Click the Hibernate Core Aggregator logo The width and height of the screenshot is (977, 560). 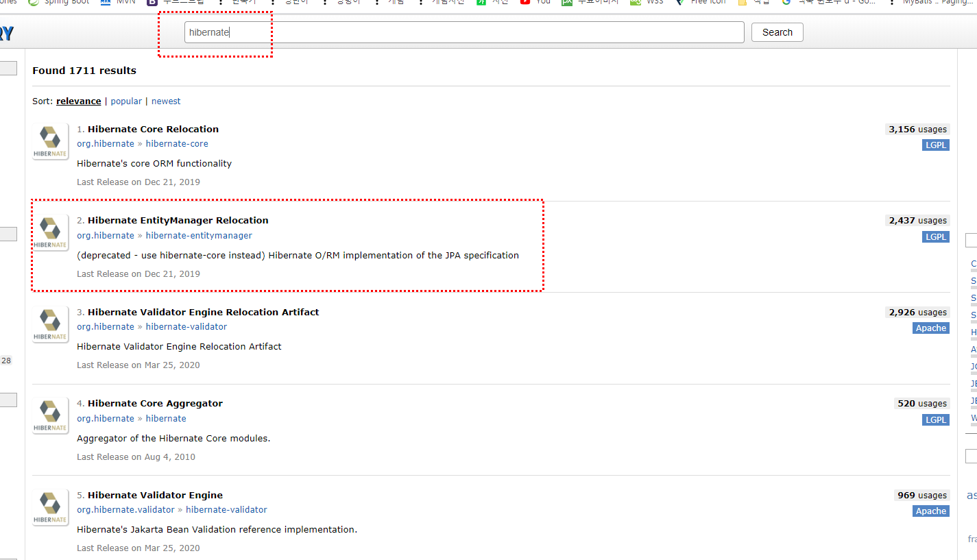(51, 416)
